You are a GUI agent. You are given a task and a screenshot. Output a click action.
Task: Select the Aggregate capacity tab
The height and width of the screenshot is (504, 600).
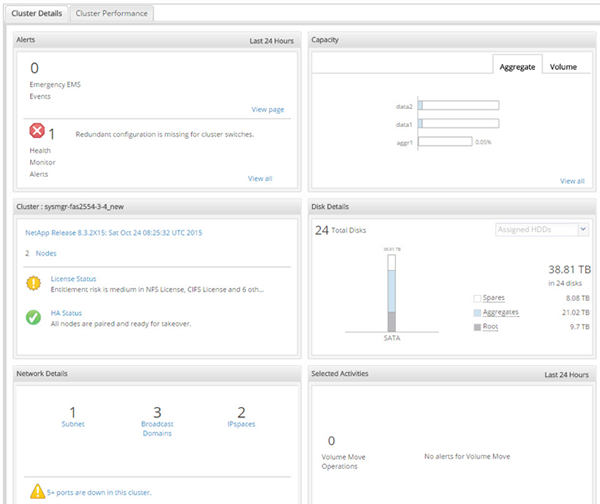pyautogui.click(x=518, y=66)
